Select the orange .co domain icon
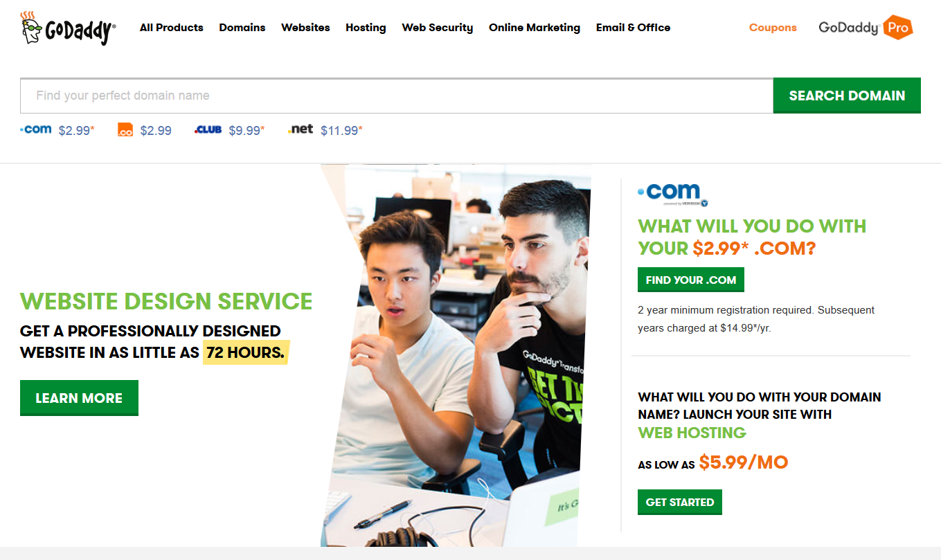This screenshot has width=941, height=560. 125,129
